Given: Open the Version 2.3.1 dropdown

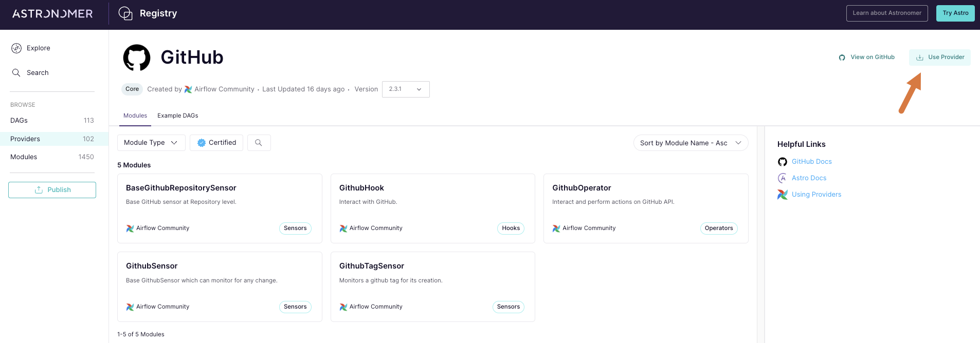Looking at the screenshot, I should click(x=406, y=89).
